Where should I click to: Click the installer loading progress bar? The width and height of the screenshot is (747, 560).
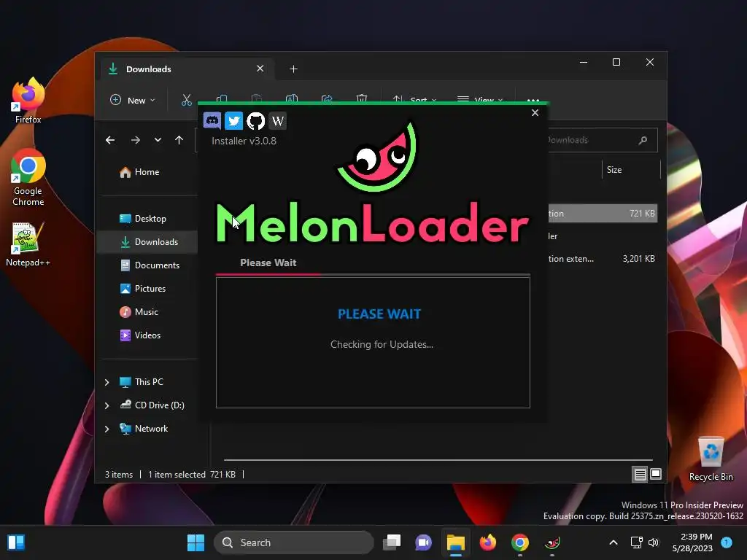pyautogui.click(x=373, y=275)
